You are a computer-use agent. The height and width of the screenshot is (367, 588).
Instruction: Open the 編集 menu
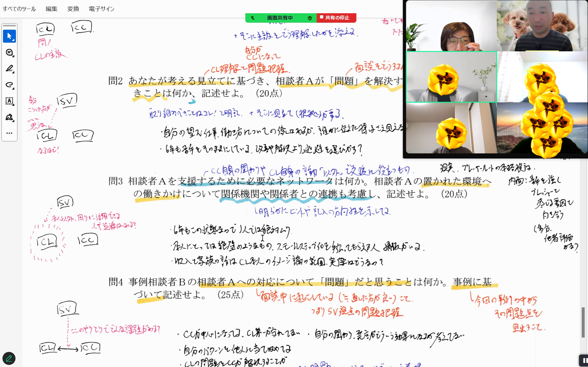pos(51,9)
